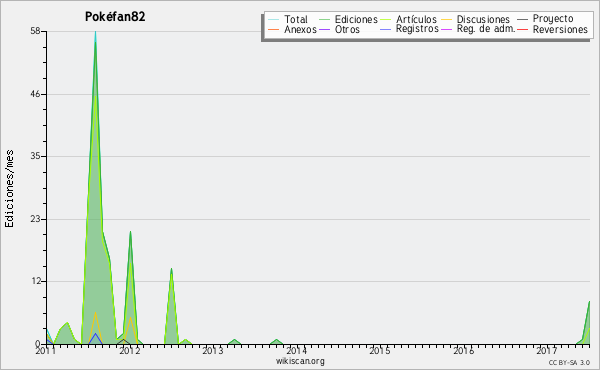Click the blue Registros legend line

tap(385, 29)
